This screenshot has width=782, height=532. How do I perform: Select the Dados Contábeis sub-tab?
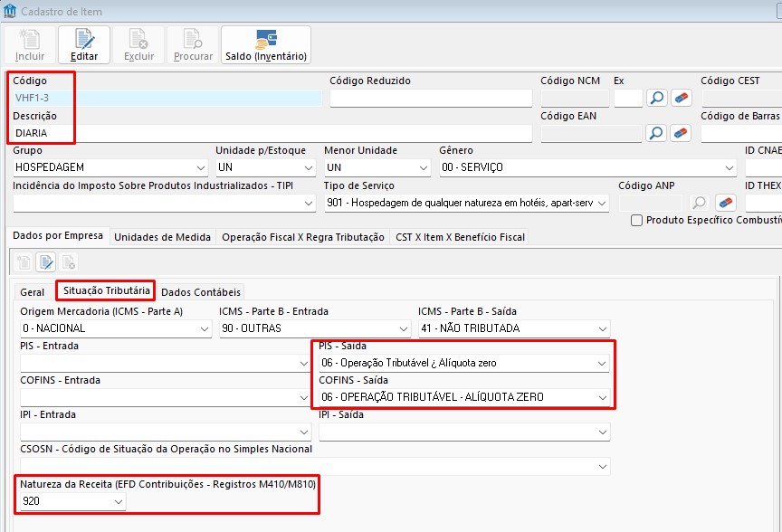click(x=201, y=292)
